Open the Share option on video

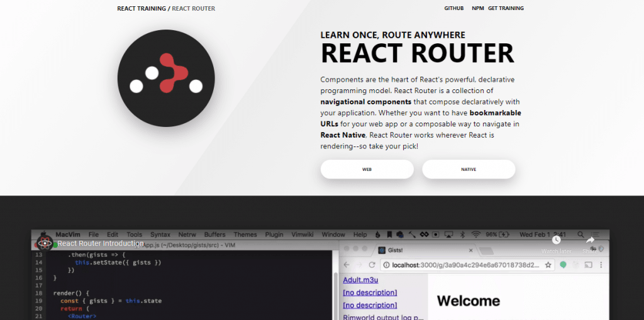point(590,244)
